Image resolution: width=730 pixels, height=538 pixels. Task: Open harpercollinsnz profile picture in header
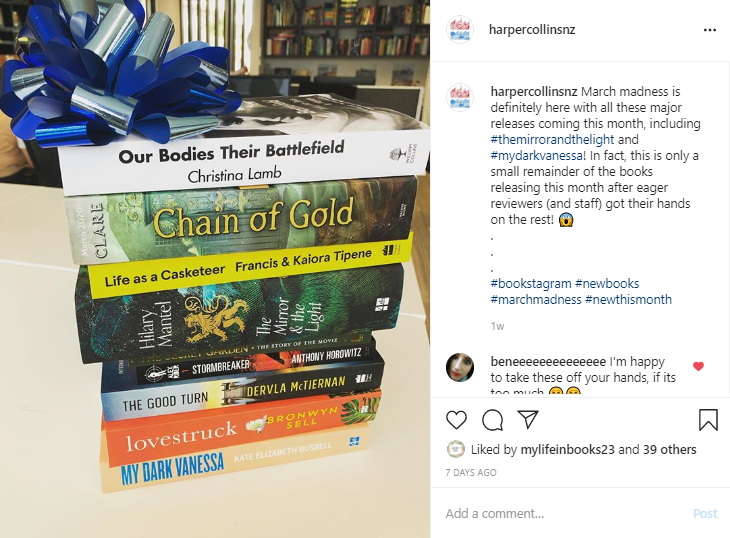(x=460, y=29)
